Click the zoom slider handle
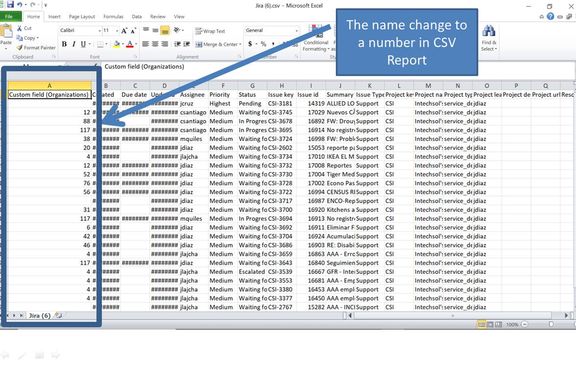Screen dimensions: 576x365 (x=551, y=325)
